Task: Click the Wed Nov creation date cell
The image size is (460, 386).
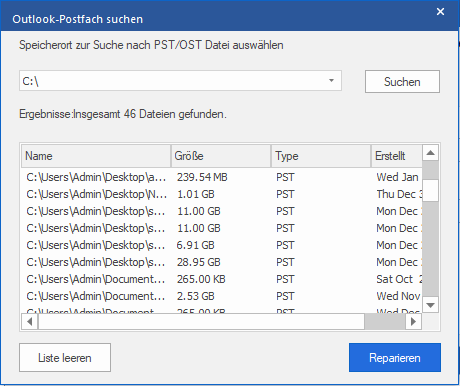Action: tap(398, 296)
